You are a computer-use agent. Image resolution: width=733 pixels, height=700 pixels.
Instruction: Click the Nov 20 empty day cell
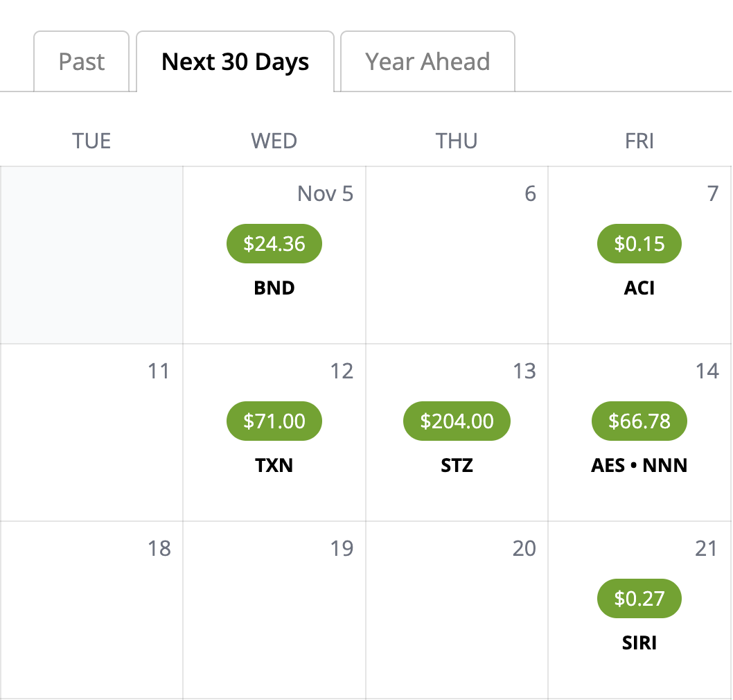click(457, 610)
